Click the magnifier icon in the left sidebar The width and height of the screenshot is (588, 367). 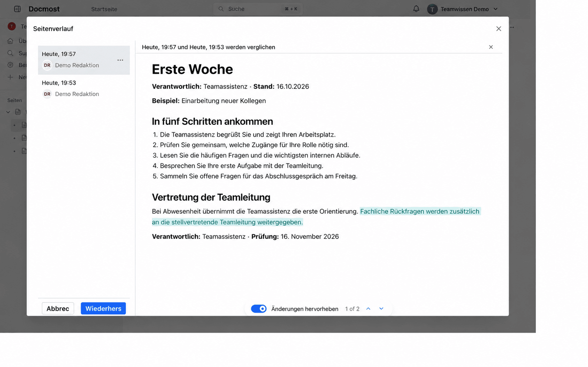[x=10, y=53]
